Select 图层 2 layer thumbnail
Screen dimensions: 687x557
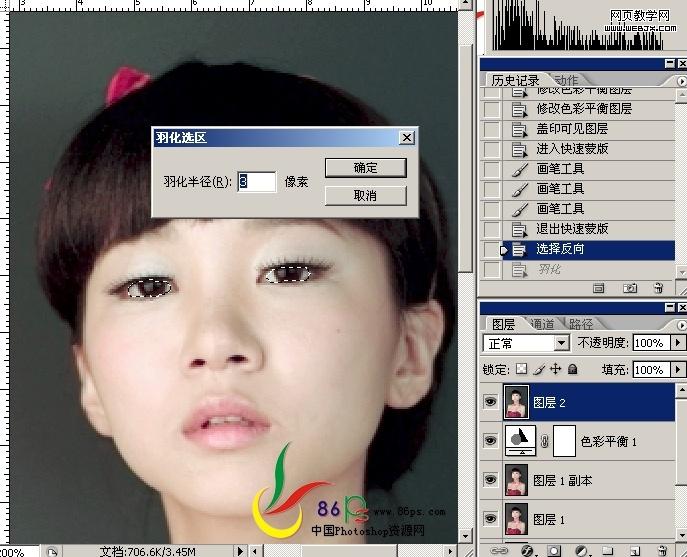pos(517,402)
